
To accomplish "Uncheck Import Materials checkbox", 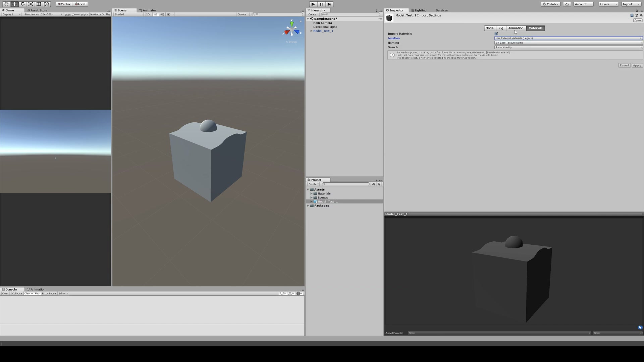I will tap(496, 34).
